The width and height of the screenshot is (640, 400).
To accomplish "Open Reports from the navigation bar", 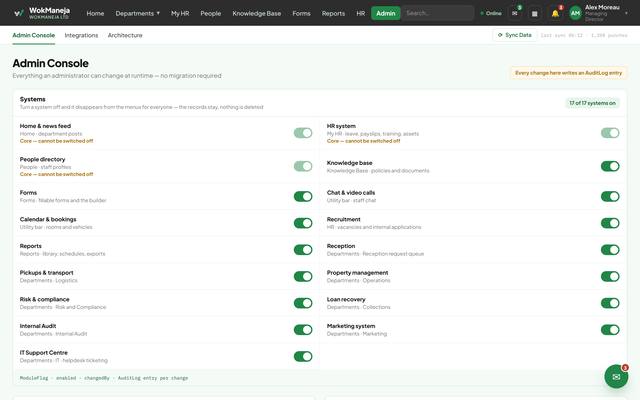I will click(333, 13).
